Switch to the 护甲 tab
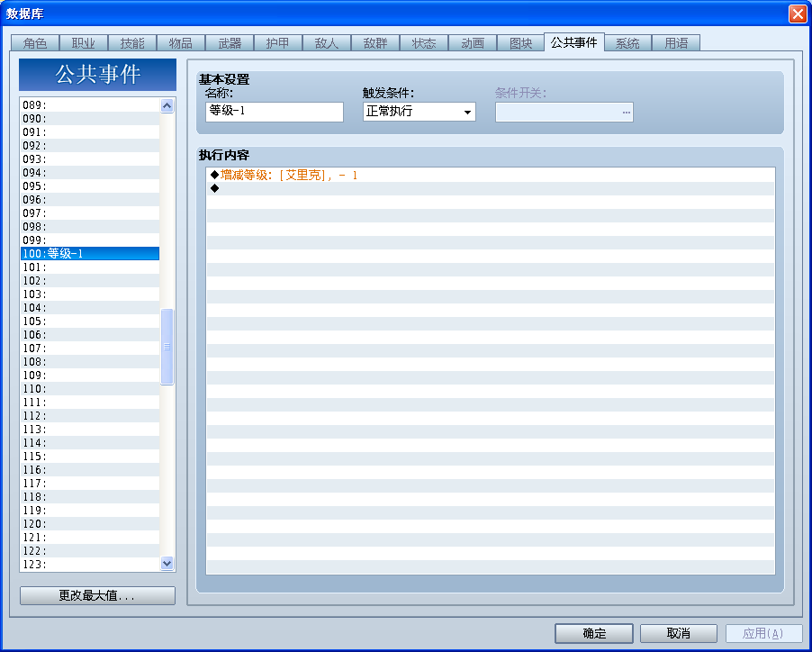The width and height of the screenshot is (812, 652). pos(278,43)
